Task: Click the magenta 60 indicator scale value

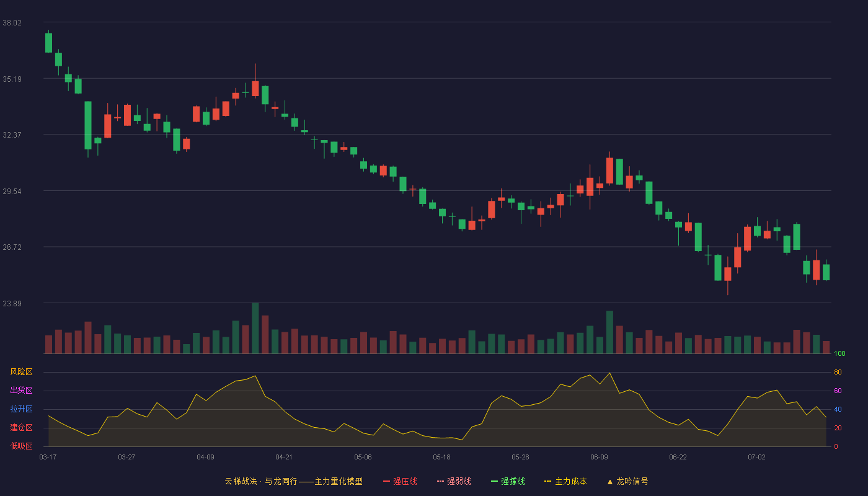Action: pos(838,391)
